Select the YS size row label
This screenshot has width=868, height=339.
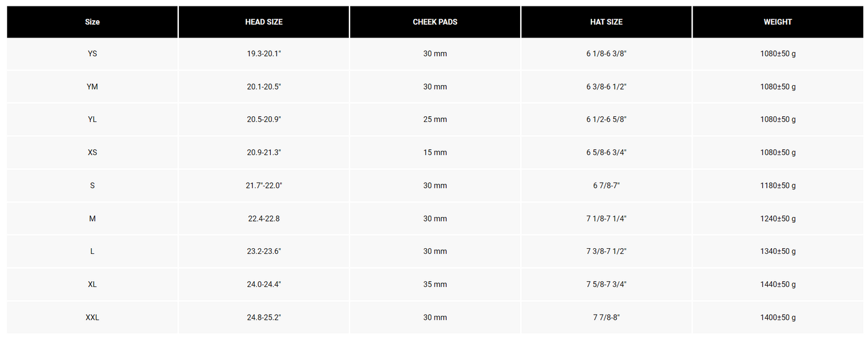[92, 54]
